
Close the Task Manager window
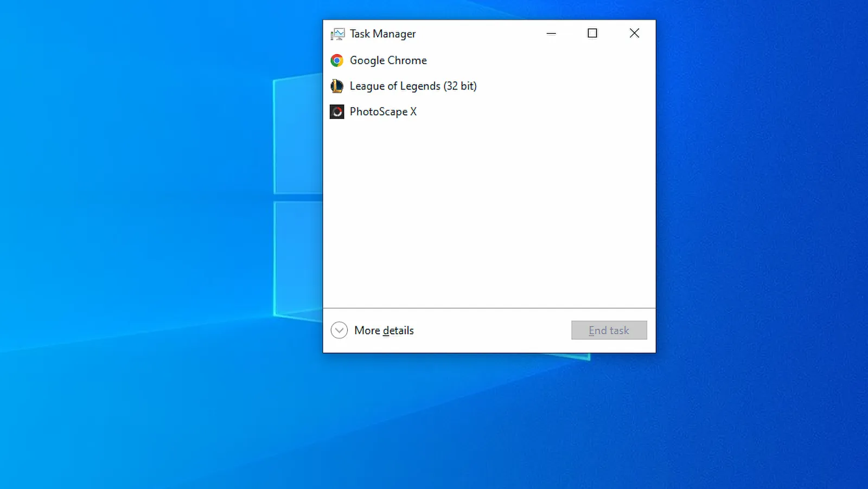click(634, 34)
